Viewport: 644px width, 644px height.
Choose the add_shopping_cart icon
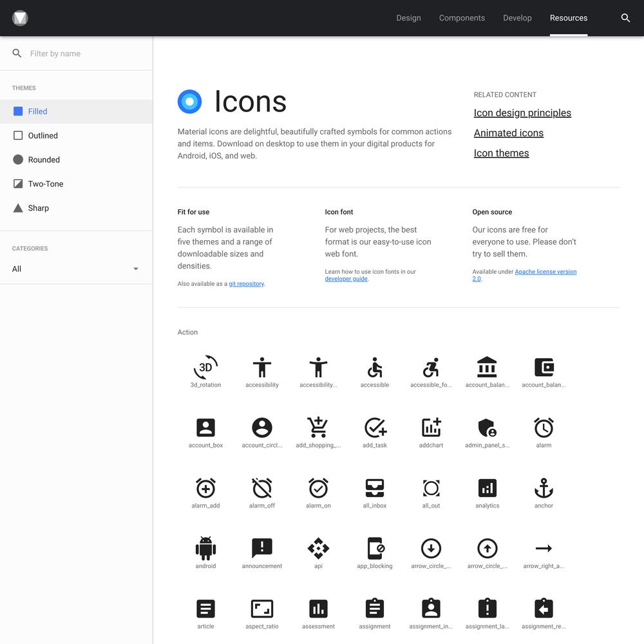coord(318,428)
